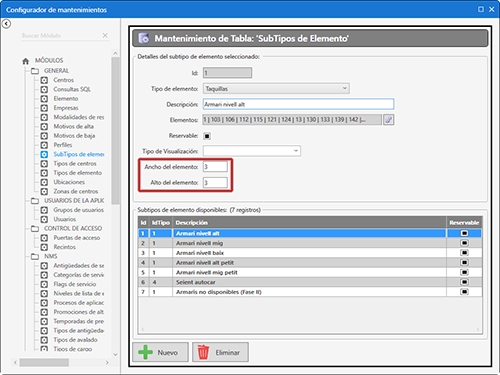Sort by Reservable column header
Screen dimensions: 500x375
[x=464, y=223]
